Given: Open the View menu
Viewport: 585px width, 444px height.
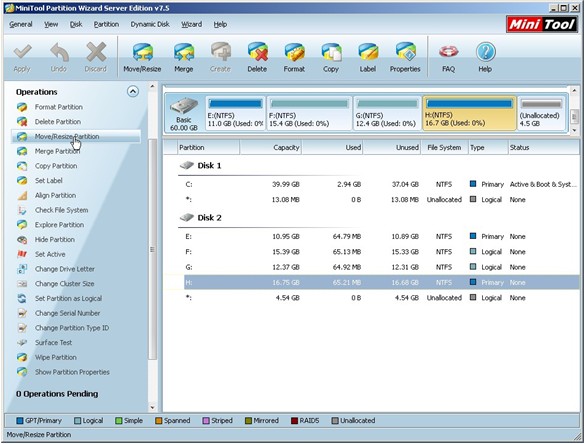Looking at the screenshot, I should click(x=51, y=24).
